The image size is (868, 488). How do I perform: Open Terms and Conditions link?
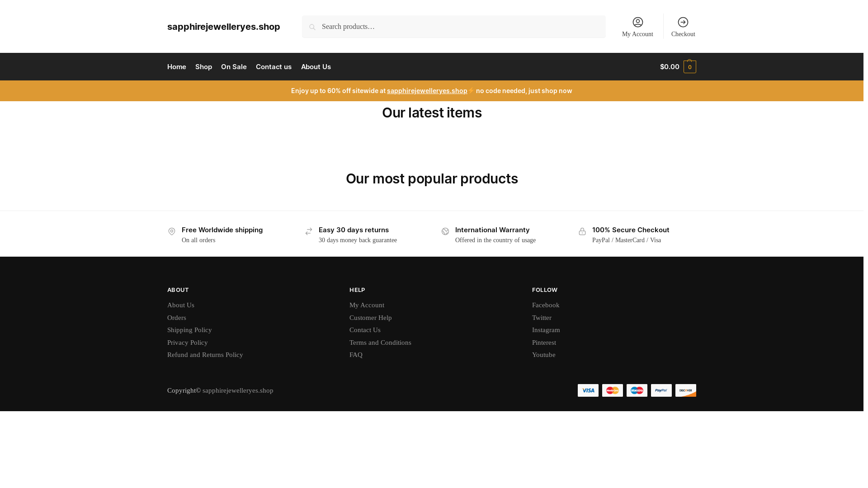(381, 343)
